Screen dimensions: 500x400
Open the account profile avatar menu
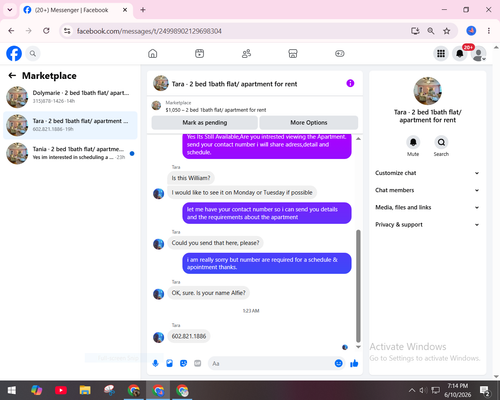[478, 54]
